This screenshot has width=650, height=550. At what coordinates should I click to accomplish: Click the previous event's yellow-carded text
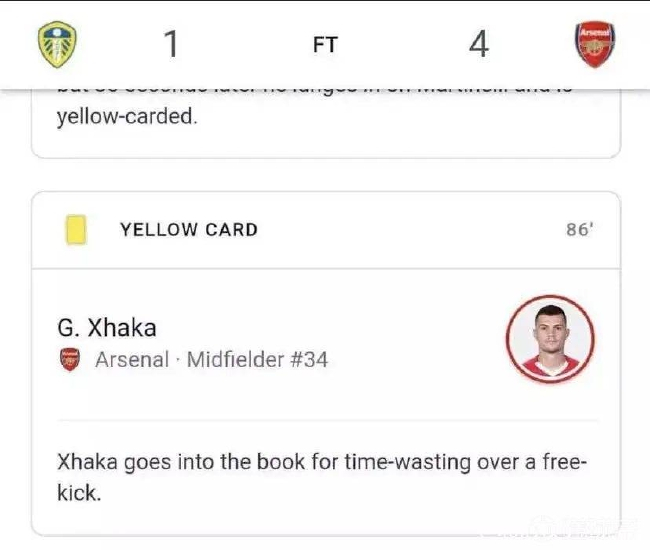[127, 116]
